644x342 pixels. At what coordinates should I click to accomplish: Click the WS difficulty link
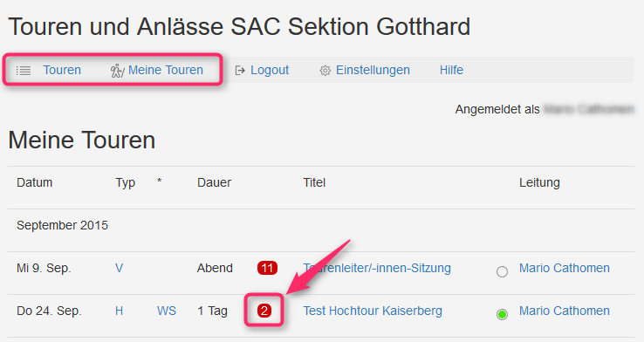[x=167, y=311]
